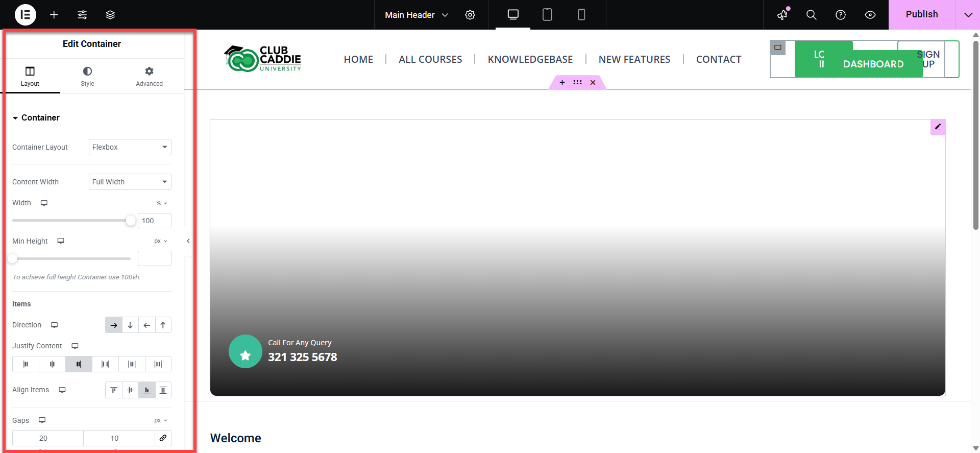Preview changes with the eye icon
This screenshot has width=980, height=453.
870,15
